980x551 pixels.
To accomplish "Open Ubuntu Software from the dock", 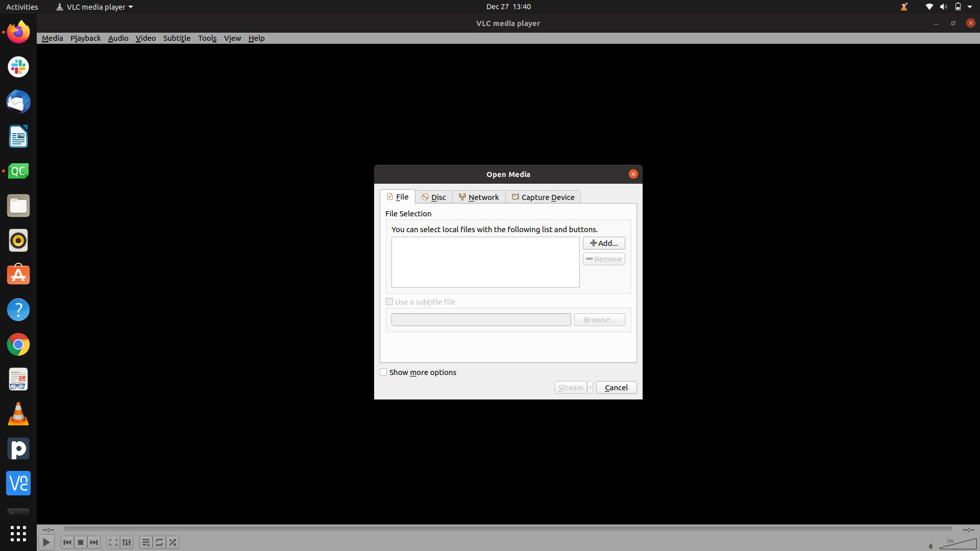I will (18, 275).
